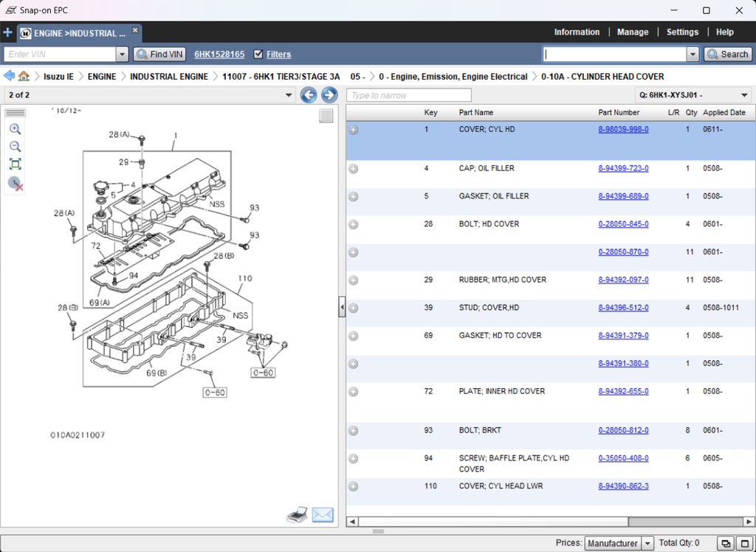Click the top search input box

coord(615,55)
